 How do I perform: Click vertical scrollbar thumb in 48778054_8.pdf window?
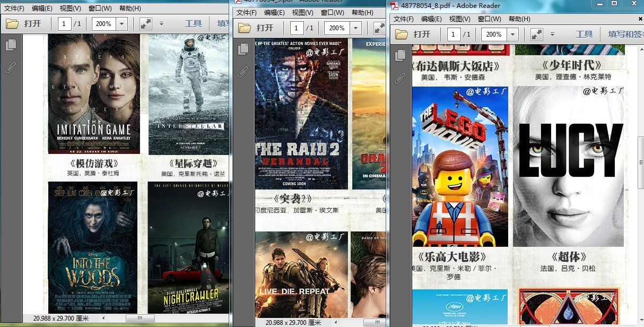640,162
